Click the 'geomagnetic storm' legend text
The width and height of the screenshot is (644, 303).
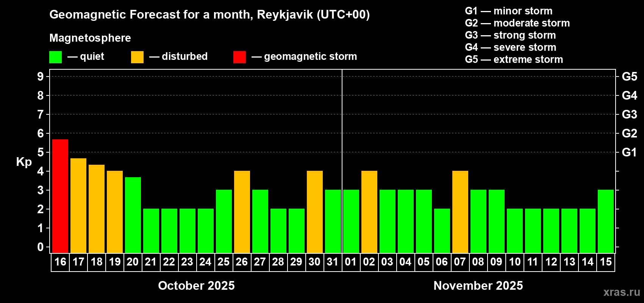coord(311,56)
